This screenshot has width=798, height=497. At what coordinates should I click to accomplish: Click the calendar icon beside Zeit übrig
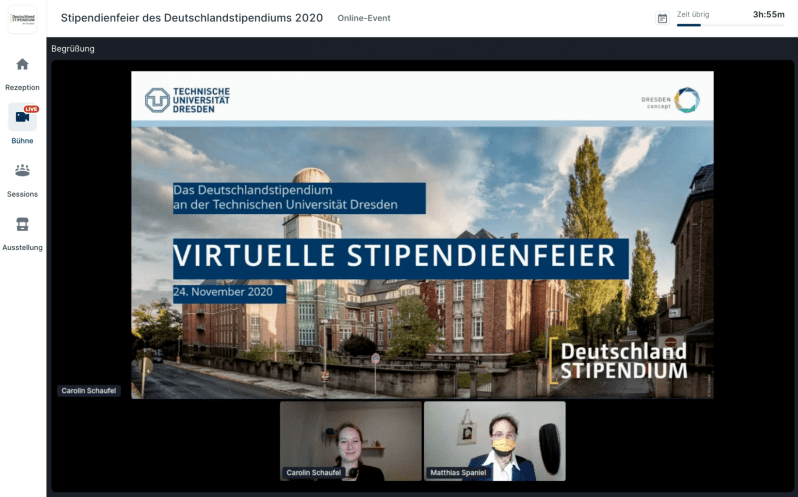(662, 18)
